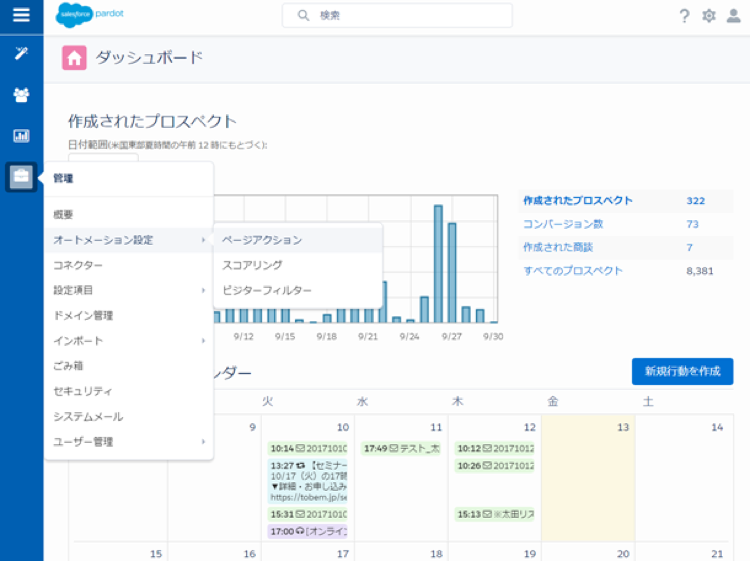Screen dimensions: 750x561
Task: Open the hamburger navigation menu
Action: 21,15
